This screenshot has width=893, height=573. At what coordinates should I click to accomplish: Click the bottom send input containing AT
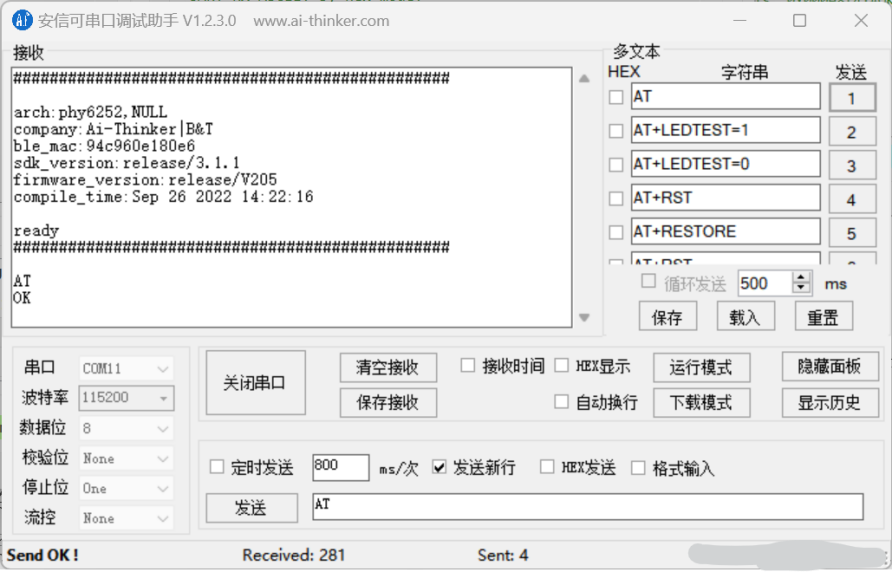pos(588,506)
